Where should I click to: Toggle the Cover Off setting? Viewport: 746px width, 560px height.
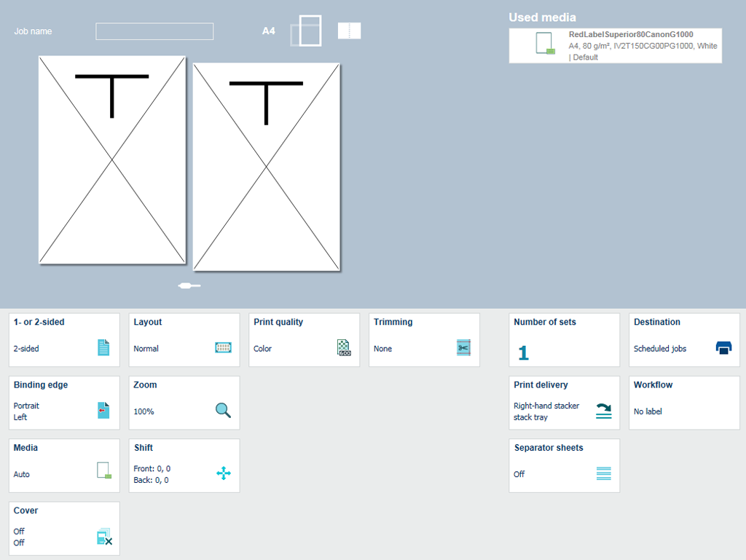pos(64,528)
